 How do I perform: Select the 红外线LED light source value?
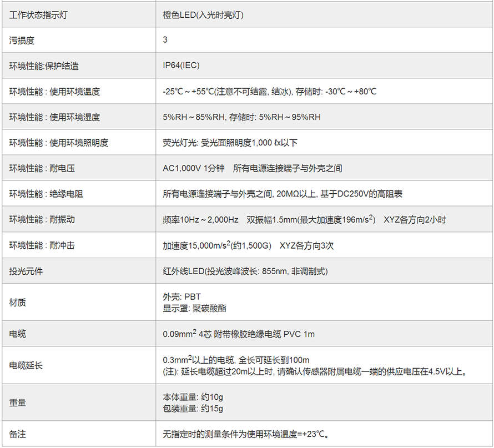pyautogui.click(x=245, y=271)
